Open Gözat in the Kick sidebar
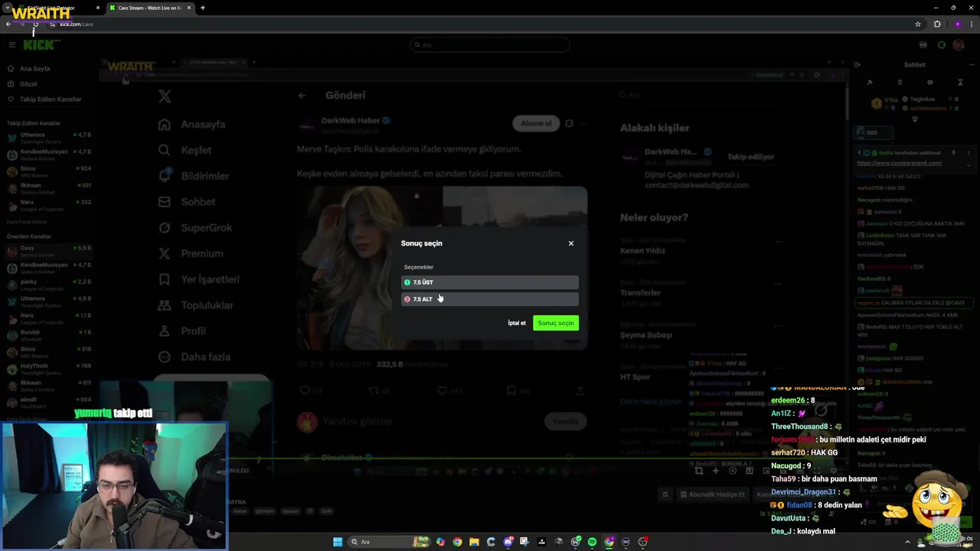The image size is (980, 551). point(28,84)
